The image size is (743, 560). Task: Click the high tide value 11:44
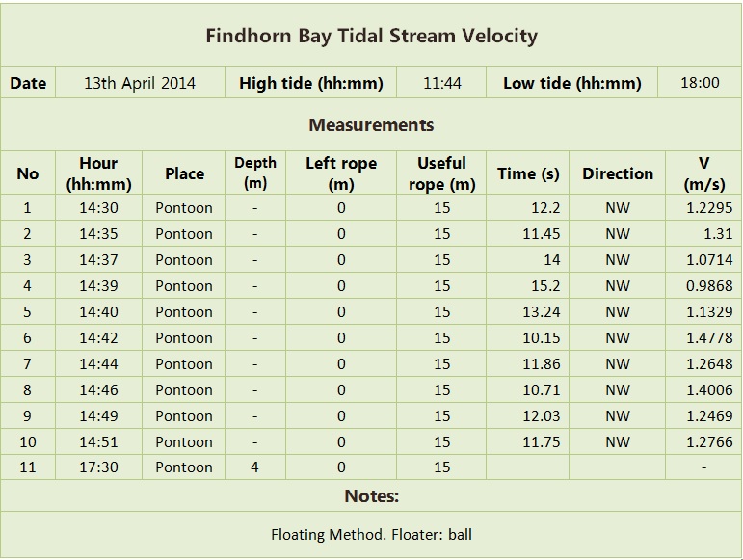tap(442, 83)
